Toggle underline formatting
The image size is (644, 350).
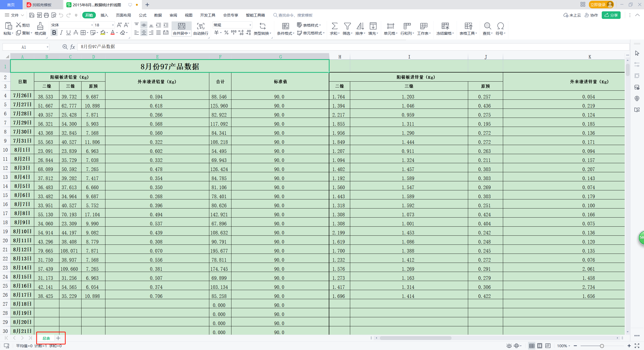pos(68,32)
